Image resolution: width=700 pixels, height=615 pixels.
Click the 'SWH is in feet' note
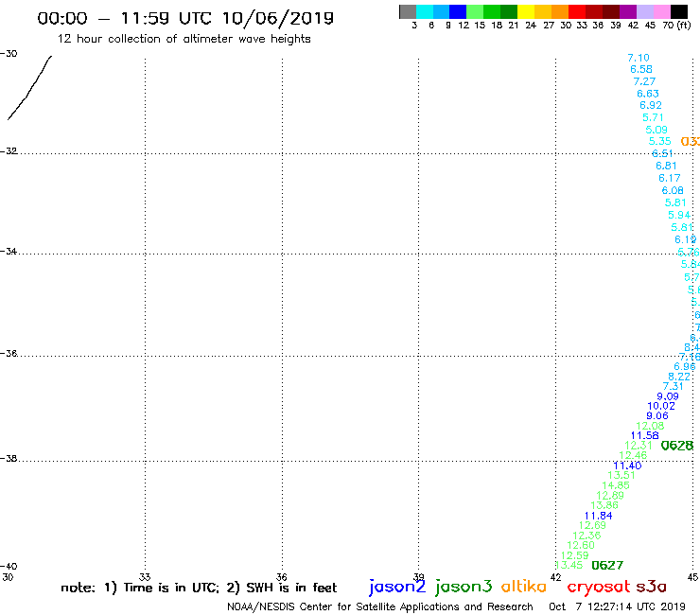click(282, 588)
